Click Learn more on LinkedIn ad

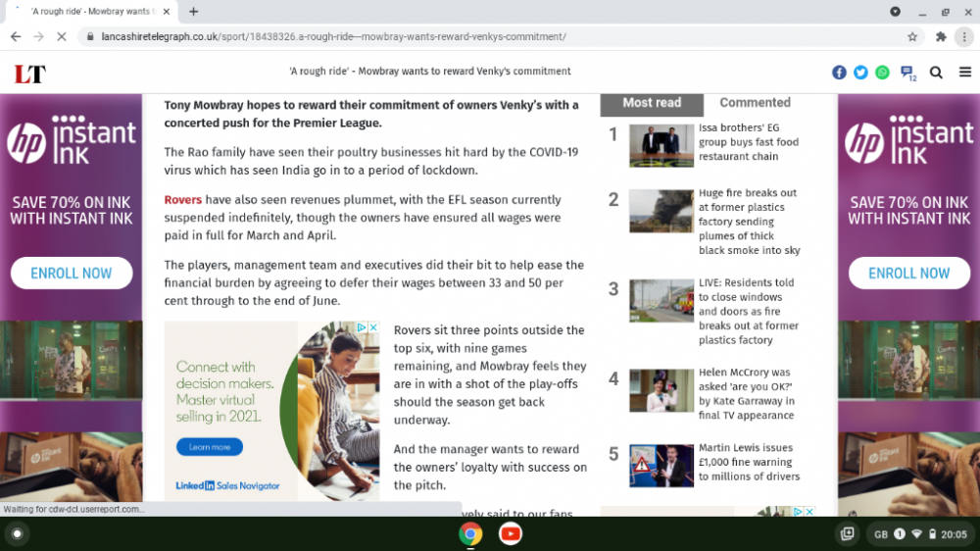coord(210,447)
